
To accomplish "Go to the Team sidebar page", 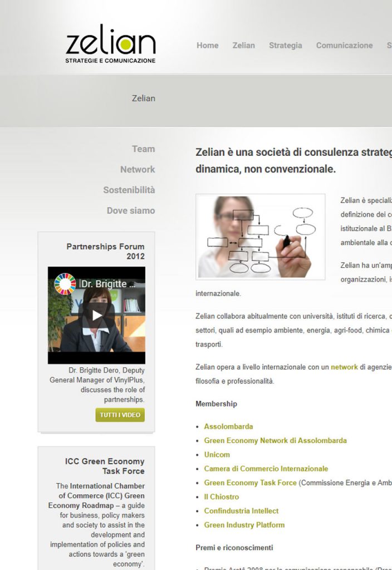I will tap(143, 149).
